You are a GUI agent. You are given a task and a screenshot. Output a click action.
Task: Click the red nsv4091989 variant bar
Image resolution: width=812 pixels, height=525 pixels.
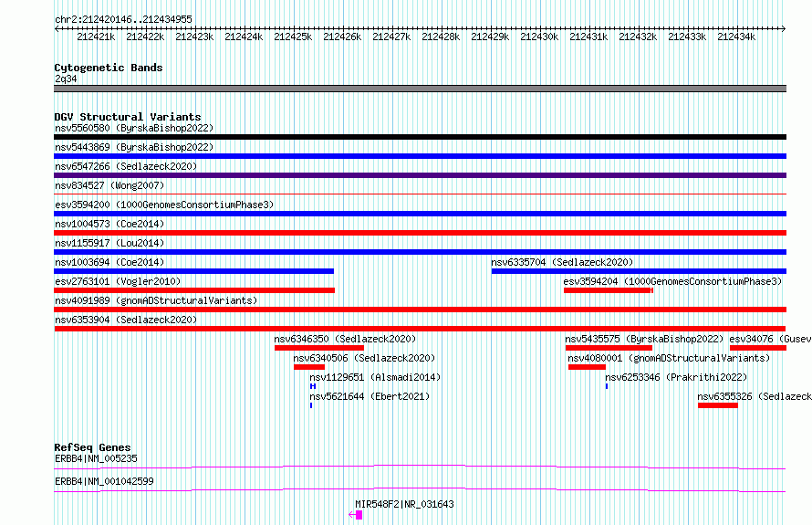click(x=420, y=310)
